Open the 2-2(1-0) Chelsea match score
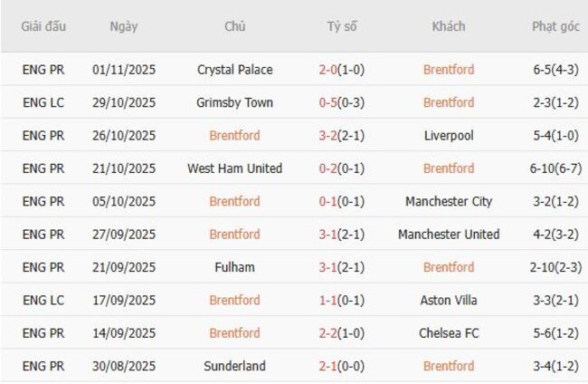The image size is (588, 384). [x=342, y=333]
